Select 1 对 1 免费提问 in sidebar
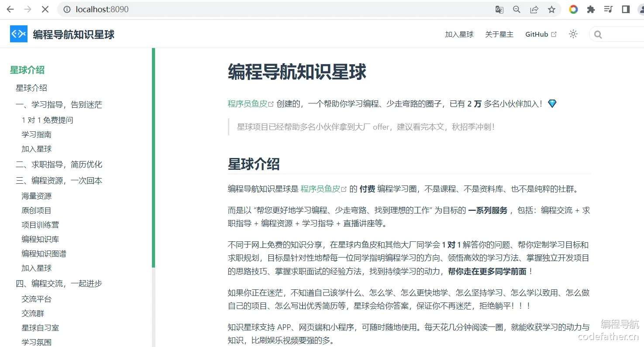Viewport: 644px width, 347px height. [48, 120]
